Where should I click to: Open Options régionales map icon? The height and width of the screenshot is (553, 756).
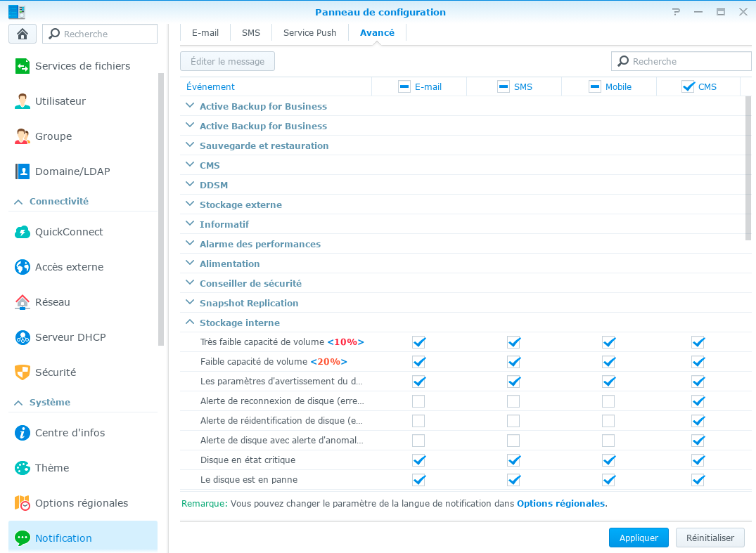[x=23, y=503]
